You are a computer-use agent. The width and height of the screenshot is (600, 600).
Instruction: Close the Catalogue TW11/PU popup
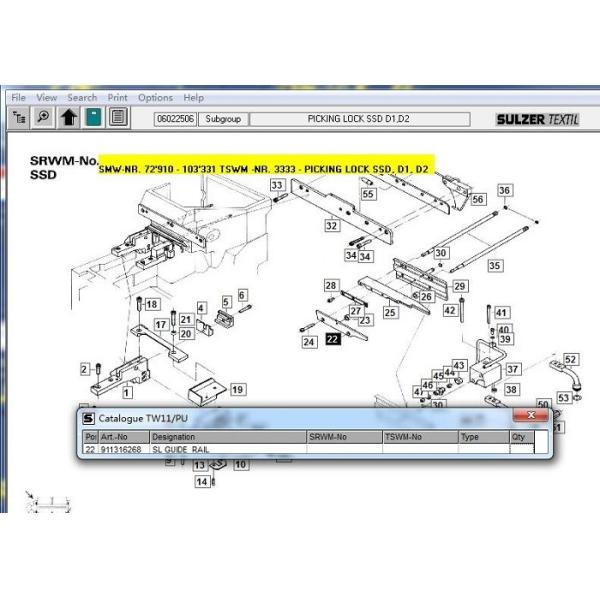point(529,416)
